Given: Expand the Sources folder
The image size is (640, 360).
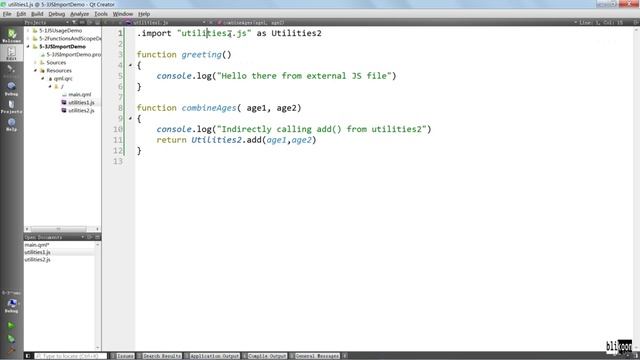Looking at the screenshot, I should 36,62.
